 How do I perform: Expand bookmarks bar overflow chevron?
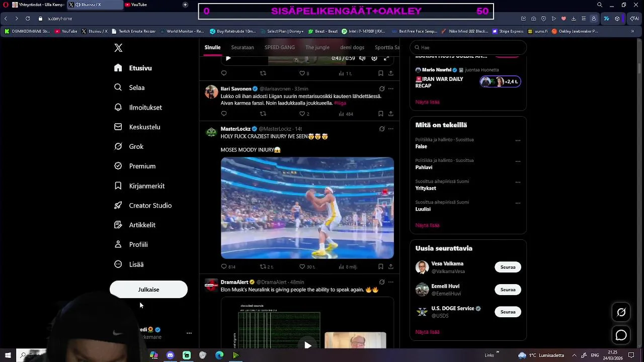[x=632, y=31]
